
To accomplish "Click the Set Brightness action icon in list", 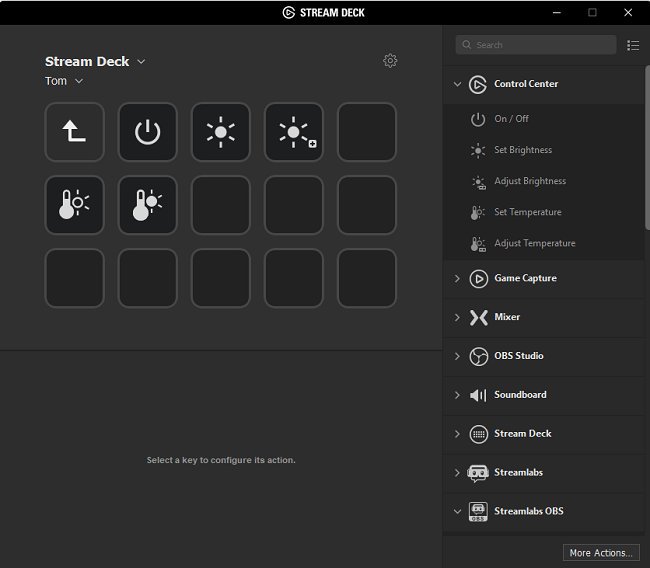I will (478, 150).
